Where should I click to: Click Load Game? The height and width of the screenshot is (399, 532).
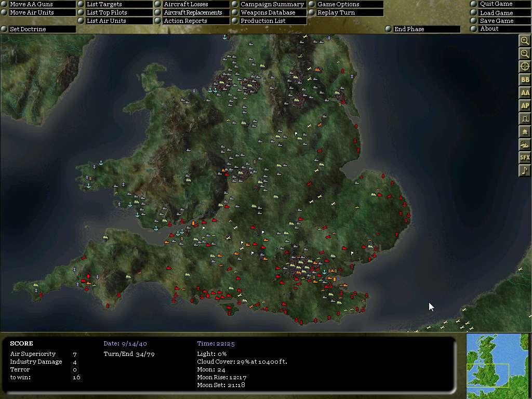pos(500,13)
